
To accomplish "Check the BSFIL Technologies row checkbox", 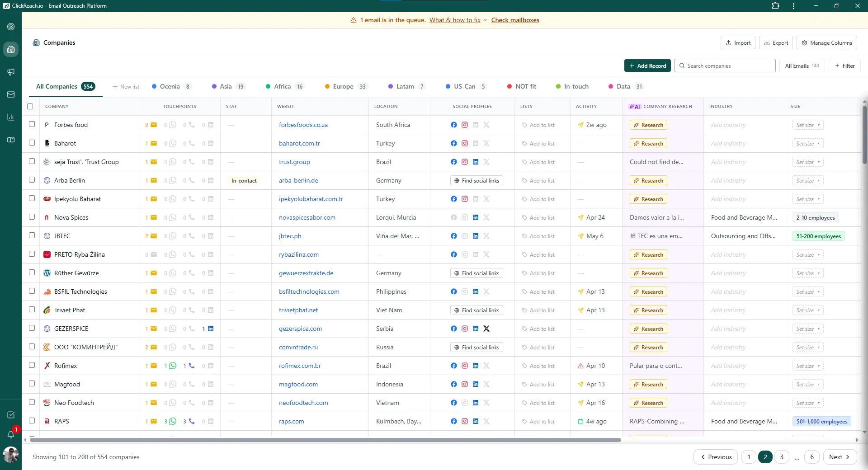I will point(32,291).
